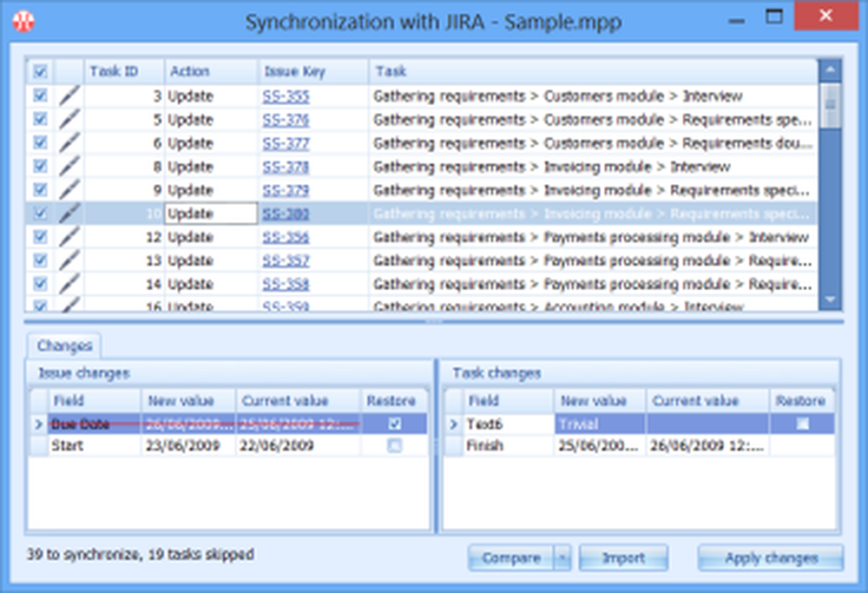Select the Invoicing module Interview task row
Screen dimensions: 868x593
pyautogui.click(x=421, y=167)
